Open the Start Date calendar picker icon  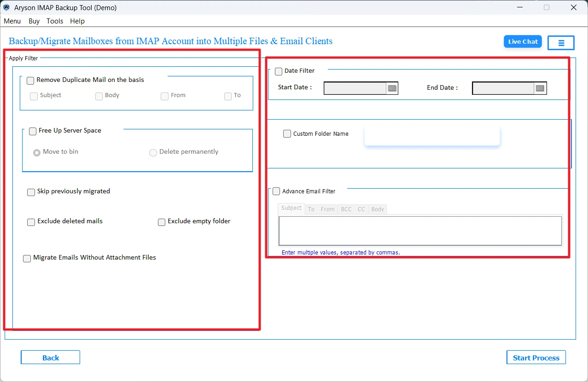click(x=392, y=88)
